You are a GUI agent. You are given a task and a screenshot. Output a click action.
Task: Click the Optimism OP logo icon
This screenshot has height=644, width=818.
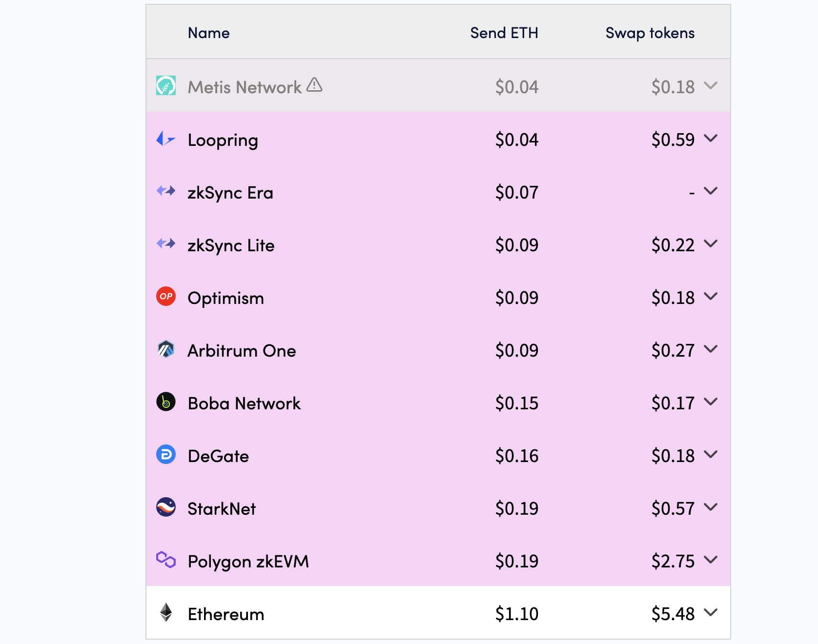pyautogui.click(x=166, y=296)
